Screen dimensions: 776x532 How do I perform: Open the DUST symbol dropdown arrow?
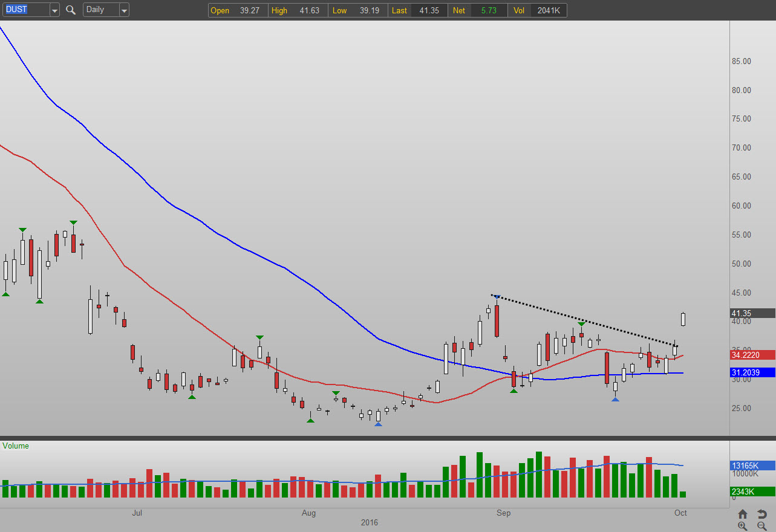tap(54, 10)
